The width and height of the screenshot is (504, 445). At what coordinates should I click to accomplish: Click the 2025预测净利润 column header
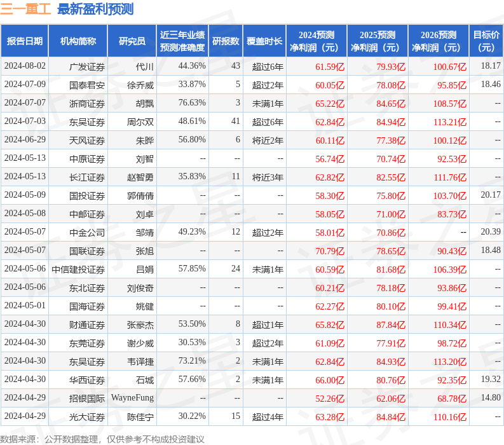click(378, 41)
